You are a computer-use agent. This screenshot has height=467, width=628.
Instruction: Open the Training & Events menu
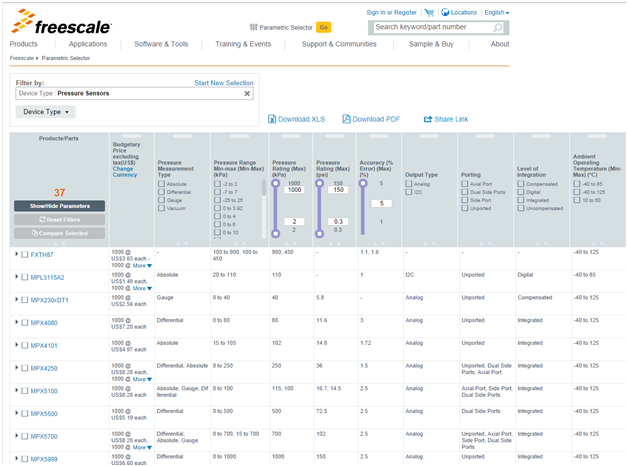pos(243,44)
